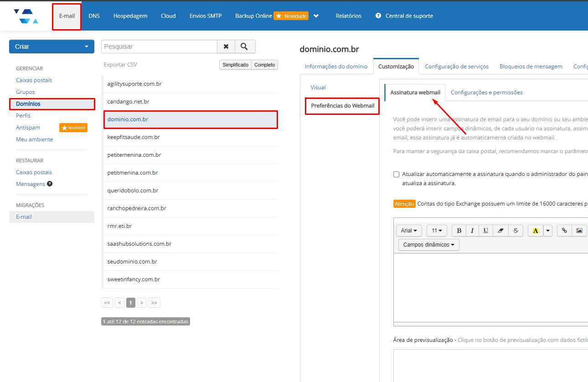Click the magnifying glass search button
Image resolution: width=588 pixels, height=382 pixels.
(245, 46)
